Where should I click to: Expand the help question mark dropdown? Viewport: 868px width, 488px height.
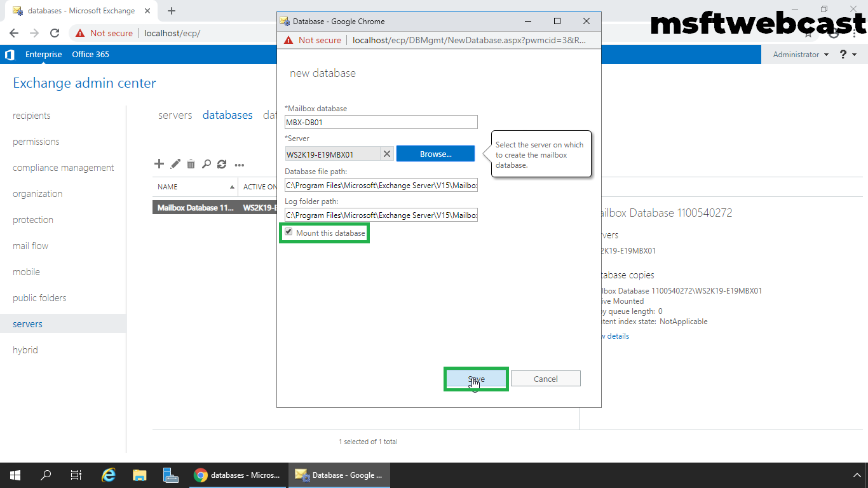click(x=848, y=55)
